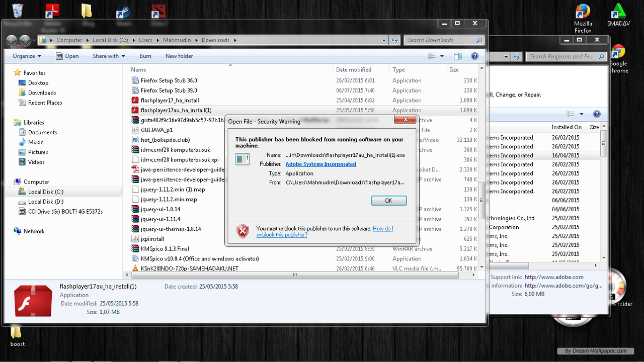
Task: Select Recent Places under Favorites
Action: (45, 103)
